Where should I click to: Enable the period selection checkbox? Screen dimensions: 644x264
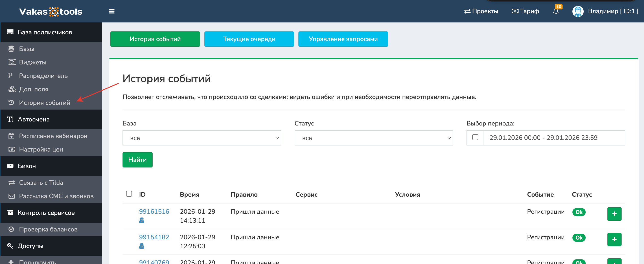(475, 137)
